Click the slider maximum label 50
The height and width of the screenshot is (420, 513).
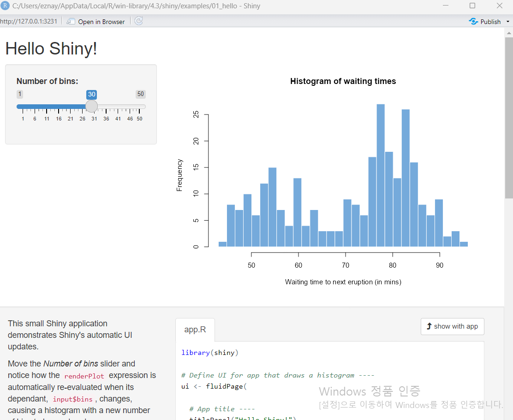(141, 94)
